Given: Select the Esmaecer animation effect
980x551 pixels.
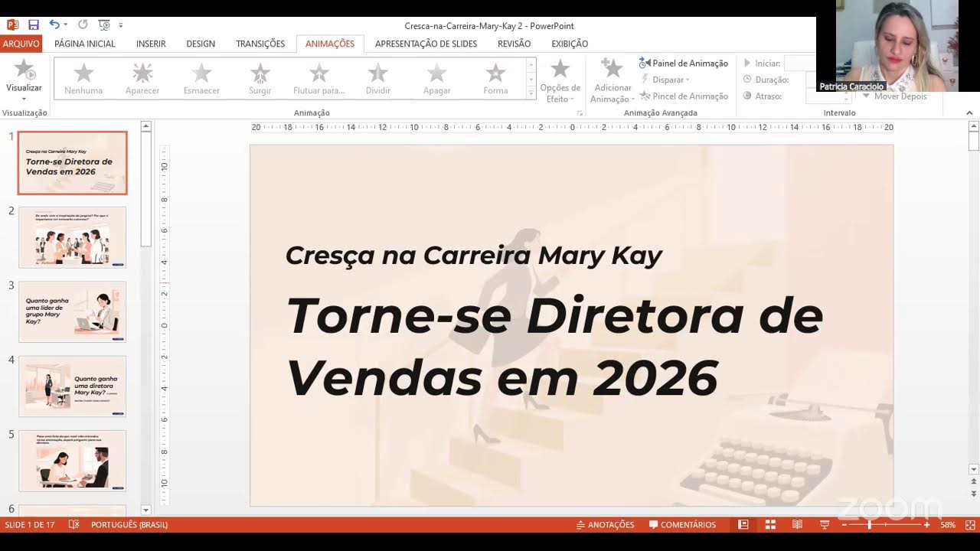Looking at the screenshot, I should point(201,79).
